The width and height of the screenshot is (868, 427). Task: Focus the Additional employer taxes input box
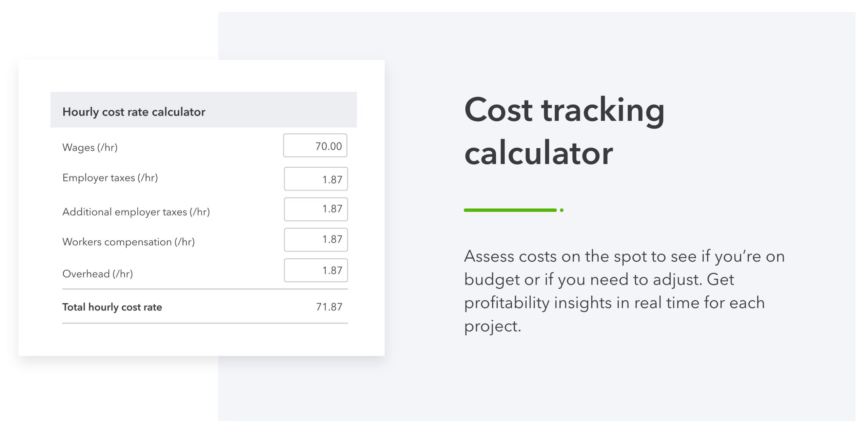[316, 209]
